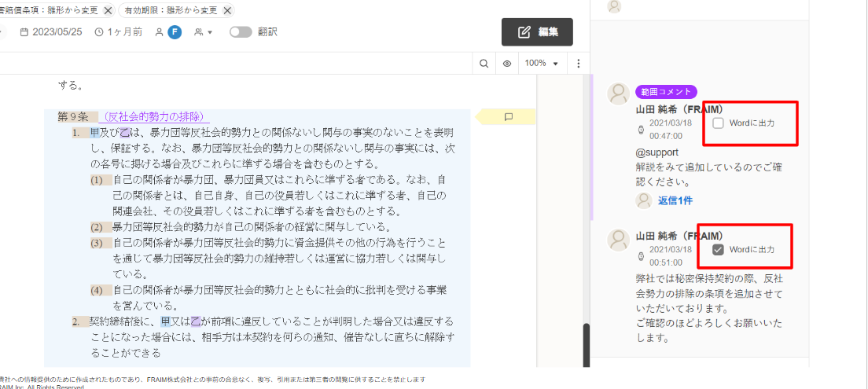
Task: Toggle the 翻訳 translation switch
Action: pyautogui.click(x=241, y=32)
